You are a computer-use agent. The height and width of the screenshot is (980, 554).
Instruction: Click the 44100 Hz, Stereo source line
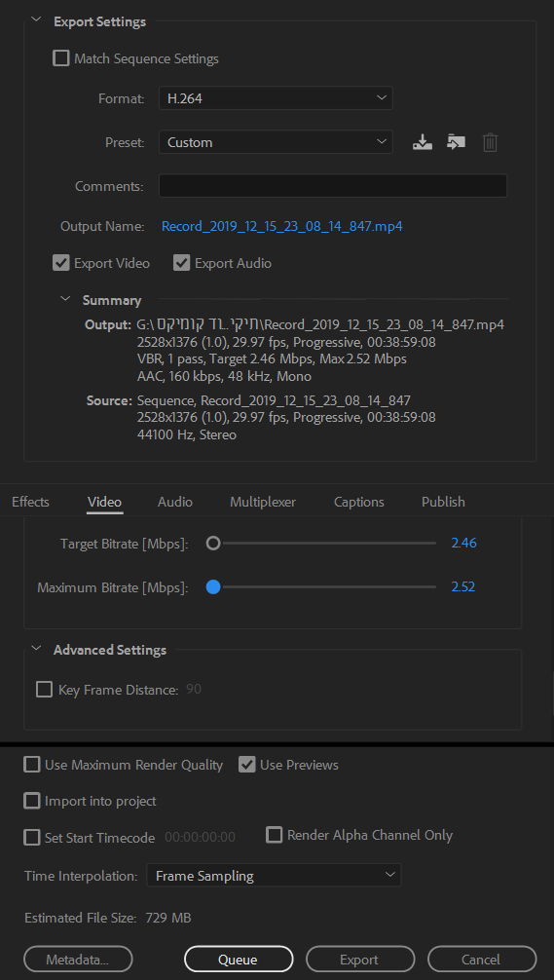click(x=187, y=435)
